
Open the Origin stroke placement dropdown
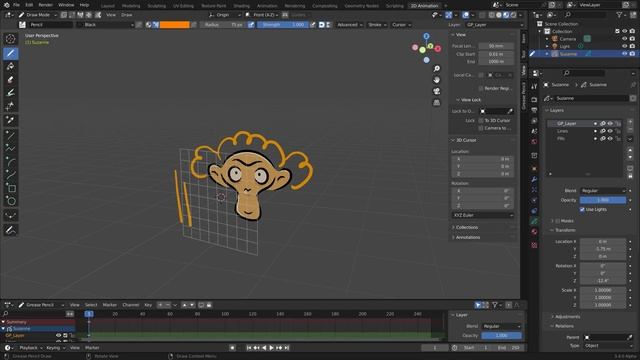[225, 15]
